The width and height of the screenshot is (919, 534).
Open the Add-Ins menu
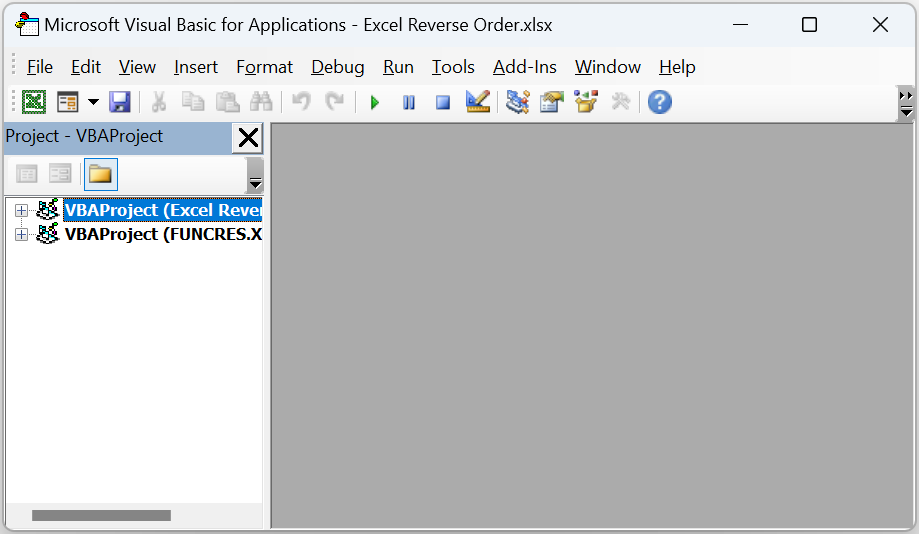coord(525,67)
